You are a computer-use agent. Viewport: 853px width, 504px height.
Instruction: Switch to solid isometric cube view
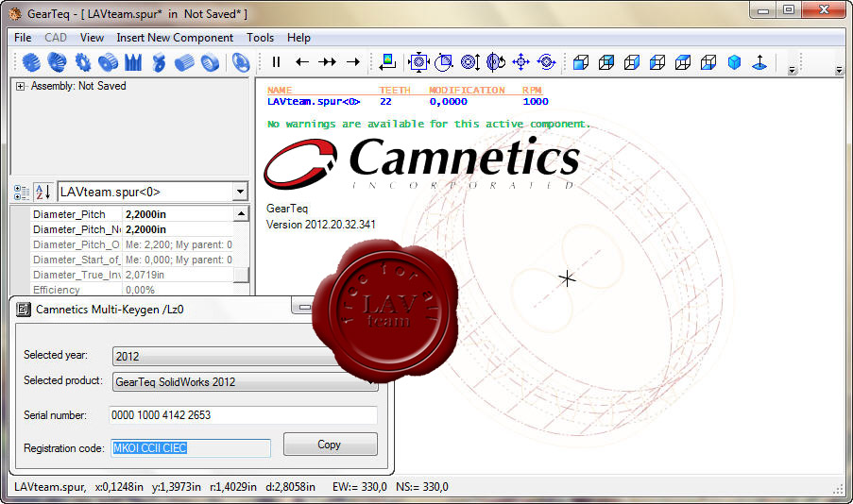pyautogui.click(x=734, y=62)
